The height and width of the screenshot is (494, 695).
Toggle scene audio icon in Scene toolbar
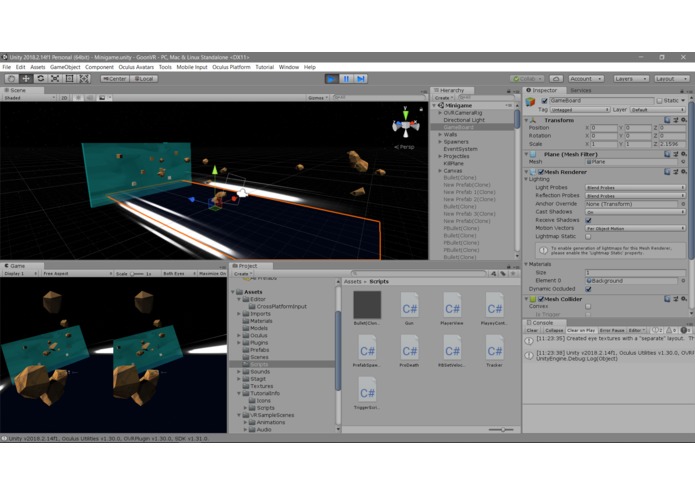pyautogui.click(x=90, y=97)
